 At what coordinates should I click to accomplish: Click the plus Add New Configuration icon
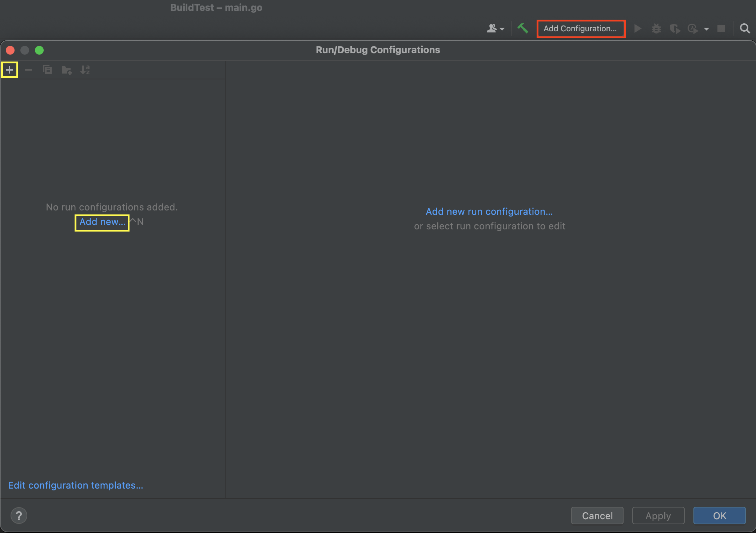[x=9, y=70]
